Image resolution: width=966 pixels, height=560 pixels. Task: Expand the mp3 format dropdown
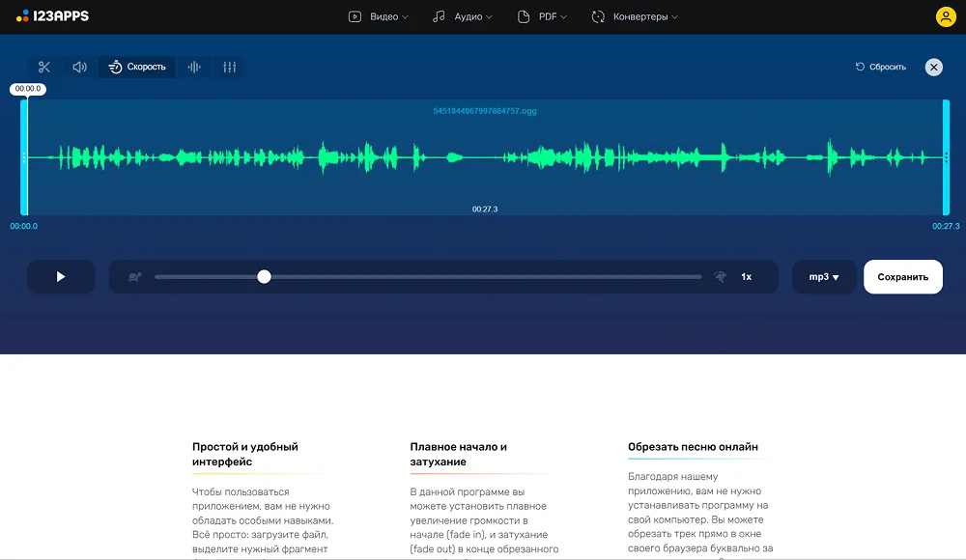pyautogui.click(x=823, y=277)
